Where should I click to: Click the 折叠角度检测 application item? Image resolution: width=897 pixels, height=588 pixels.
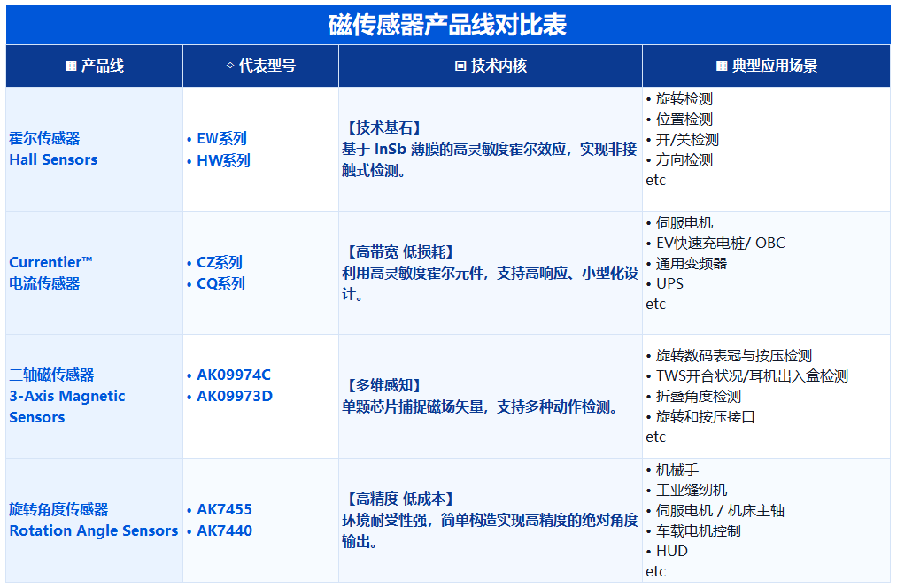699,397
